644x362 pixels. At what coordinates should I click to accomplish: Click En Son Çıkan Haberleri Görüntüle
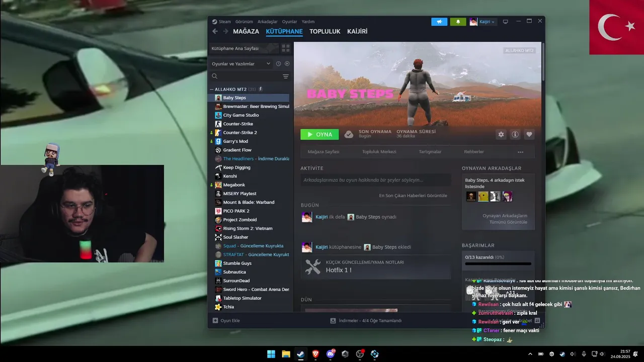pos(413,196)
